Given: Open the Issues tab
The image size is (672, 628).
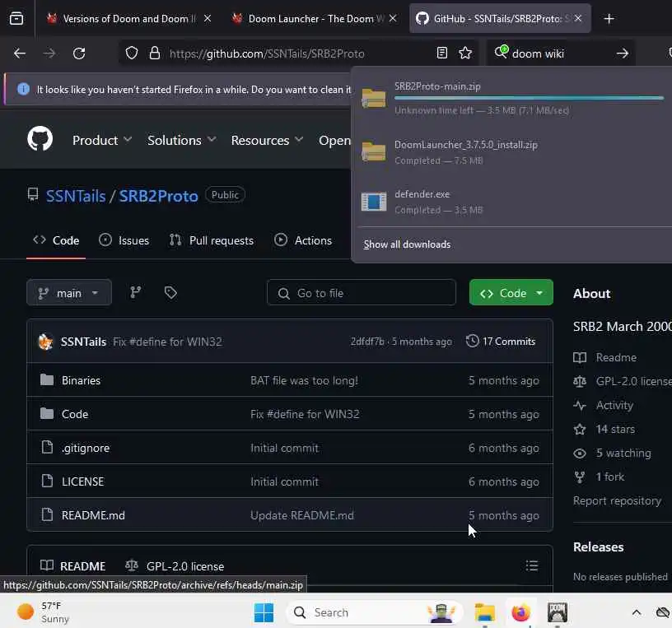Looking at the screenshot, I should [124, 240].
